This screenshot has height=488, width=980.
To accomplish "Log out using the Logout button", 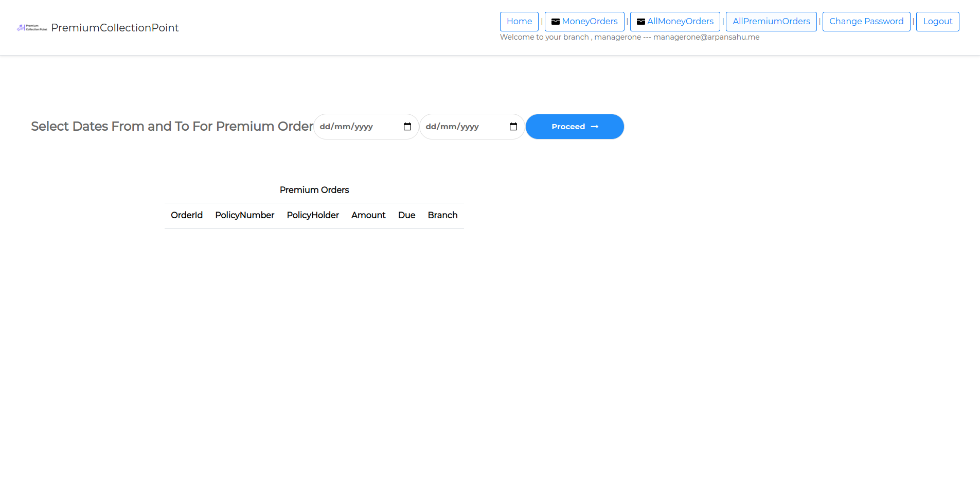I will click(937, 22).
